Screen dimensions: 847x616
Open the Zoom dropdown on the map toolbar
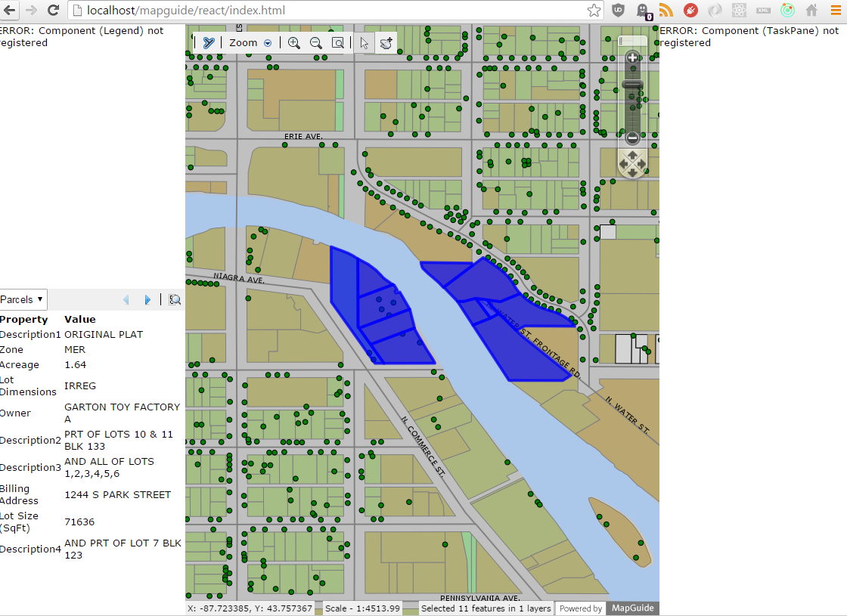coord(268,42)
